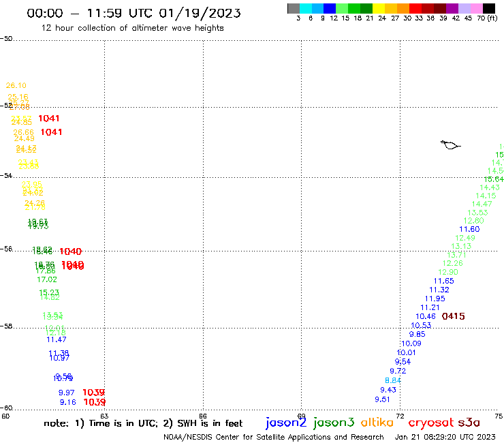Click the black swatch ending the color scale

(488, 8)
